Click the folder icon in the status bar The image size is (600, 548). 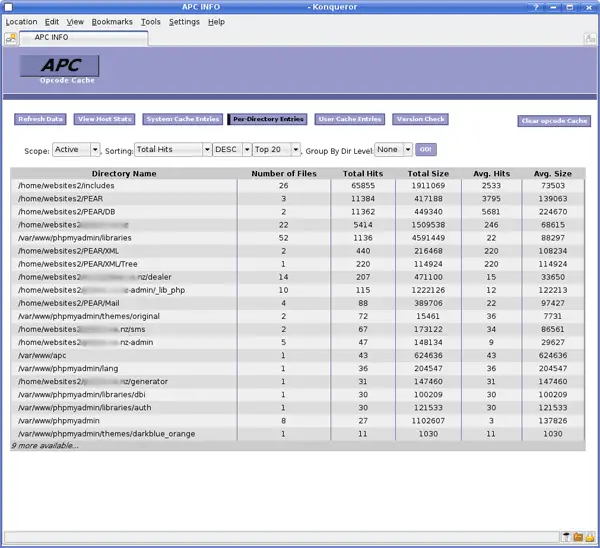(x=578, y=537)
